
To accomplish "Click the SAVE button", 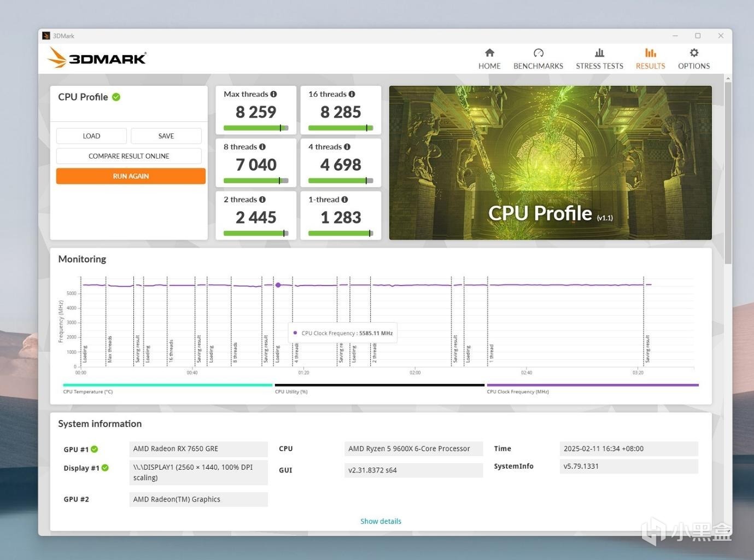I will [166, 136].
